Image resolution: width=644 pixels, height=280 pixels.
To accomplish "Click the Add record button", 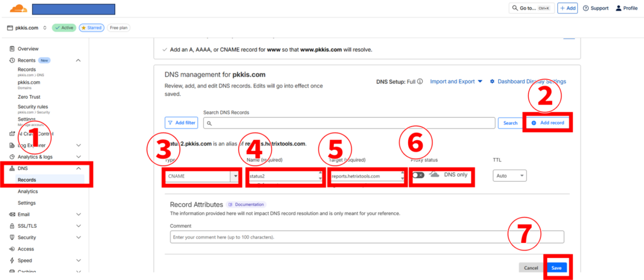I will point(548,123).
